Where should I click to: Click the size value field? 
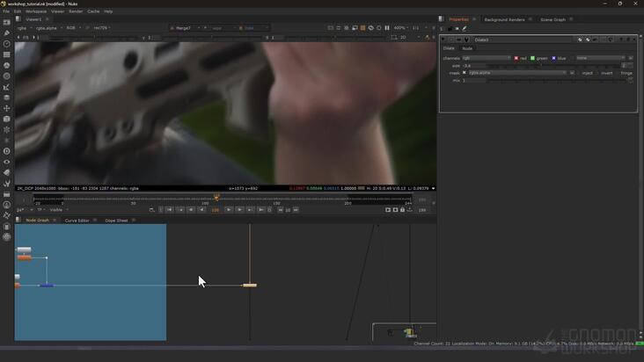pyautogui.click(x=473, y=66)
